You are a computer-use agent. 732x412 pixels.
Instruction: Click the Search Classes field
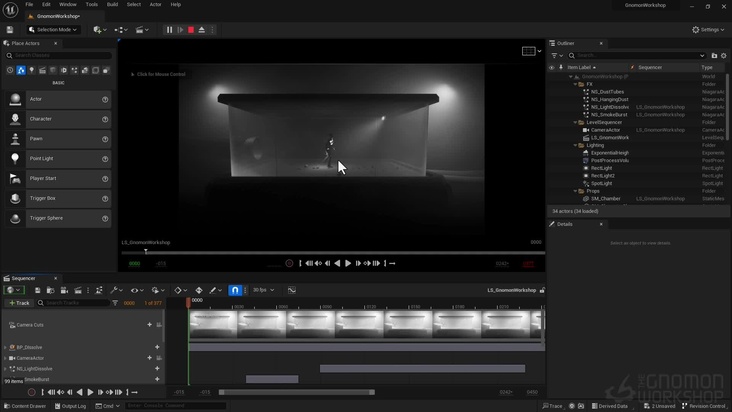click(58, 56)
